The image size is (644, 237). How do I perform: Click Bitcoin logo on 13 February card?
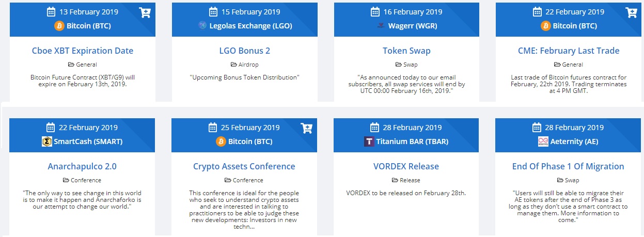pos(58,26)
